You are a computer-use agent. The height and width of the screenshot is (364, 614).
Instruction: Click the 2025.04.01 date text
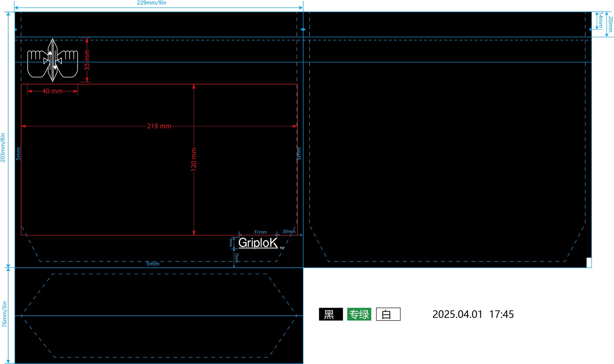click(457, 314)
